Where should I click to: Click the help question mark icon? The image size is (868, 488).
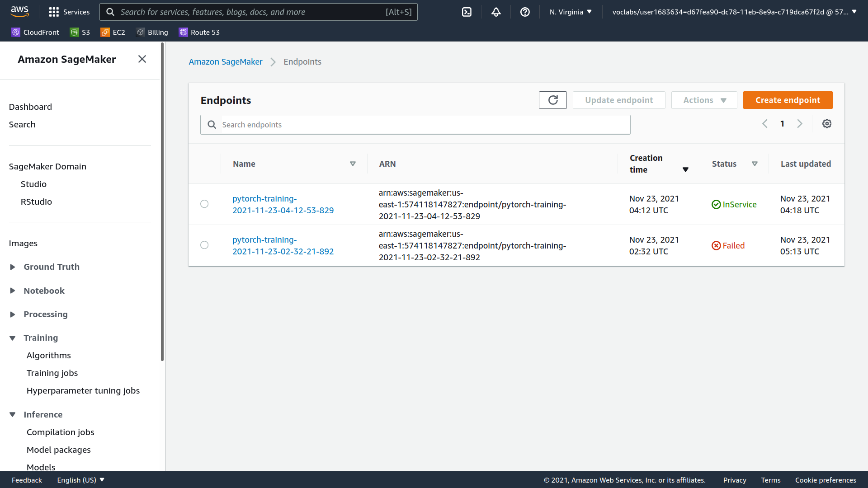525,12
